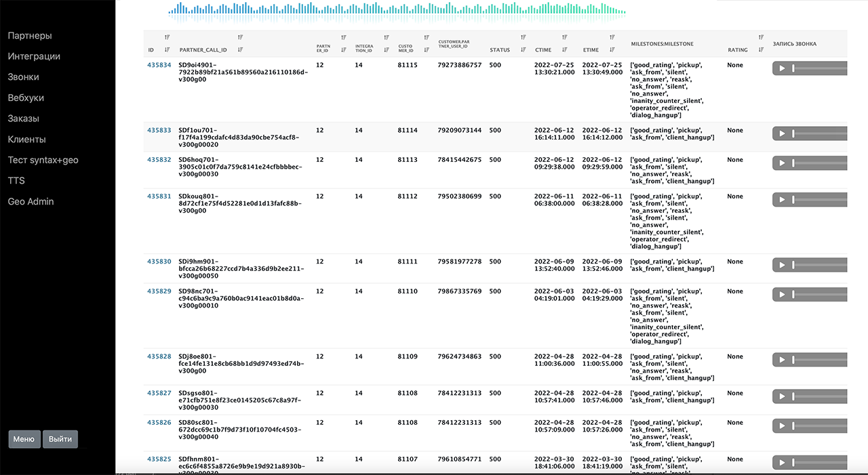Sort STATUS column ascending
The width and height of the screenshot is (868, 475).
(x=523, y=37)
